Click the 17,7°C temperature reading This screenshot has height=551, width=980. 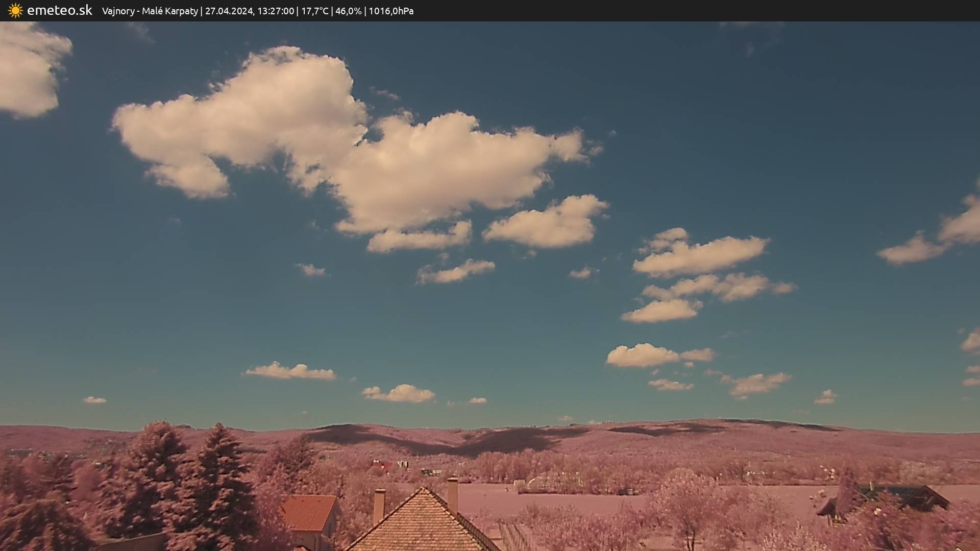pyautogui.click(x=314, y=11)
